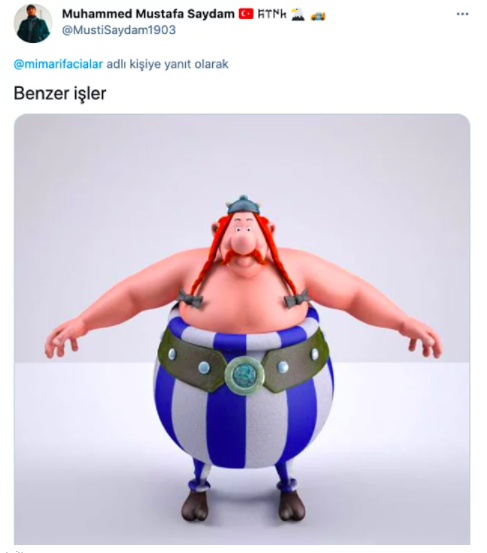This screenshot has width=487, height=553.
Task: Click the taxi emoji beside the name
Action: [318, 15]
